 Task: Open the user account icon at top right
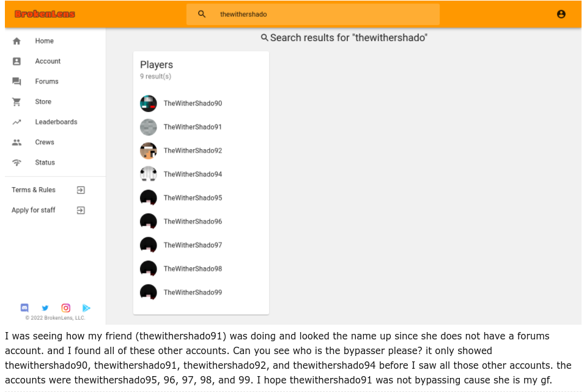pos(561,14)
